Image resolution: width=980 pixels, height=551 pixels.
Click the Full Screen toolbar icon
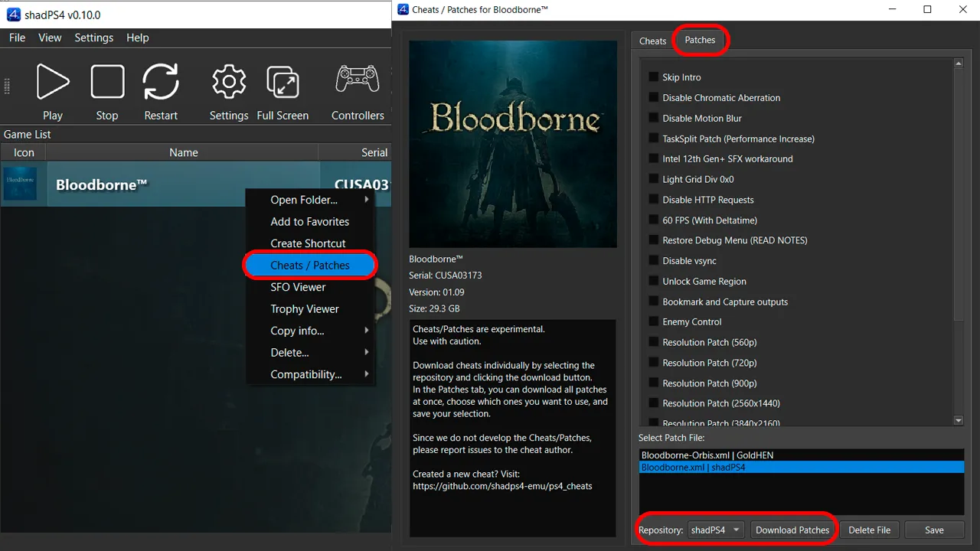pos(283,82)
